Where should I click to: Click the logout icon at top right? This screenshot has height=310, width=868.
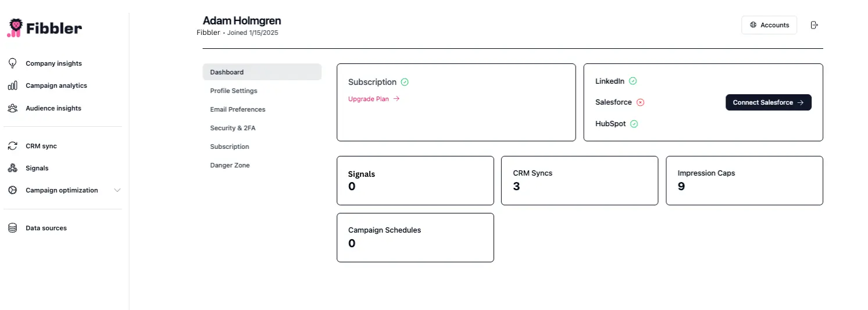[x=814, y=25]
